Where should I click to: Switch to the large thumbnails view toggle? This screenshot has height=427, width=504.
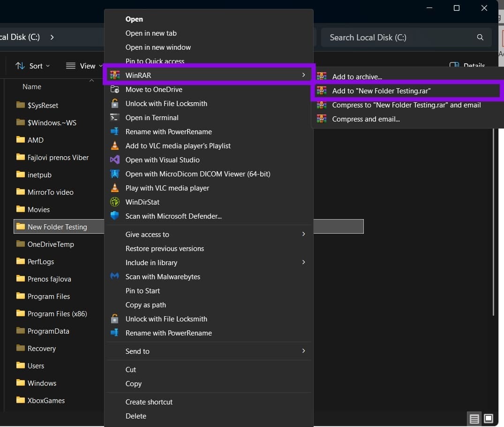tap(488, 419)
